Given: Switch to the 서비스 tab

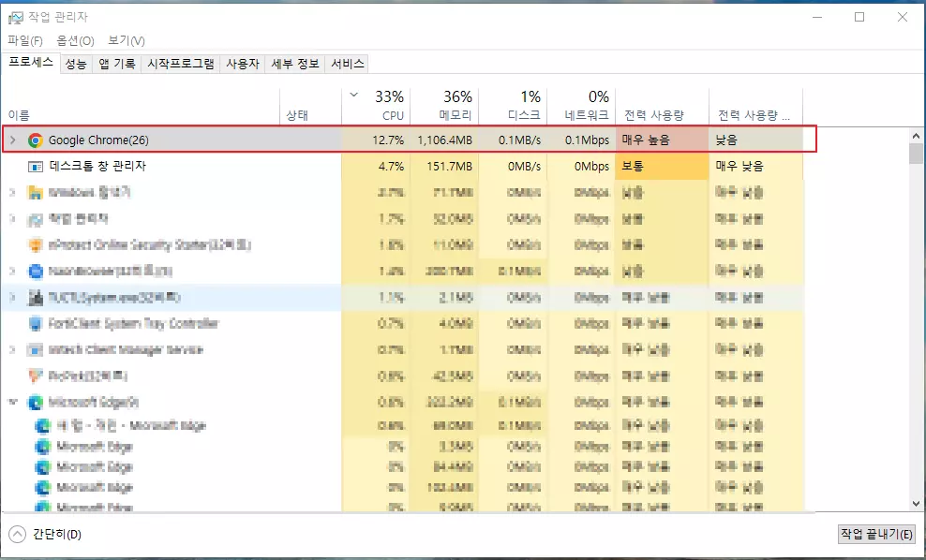Looking at the screenshot, I should (347, 64).
